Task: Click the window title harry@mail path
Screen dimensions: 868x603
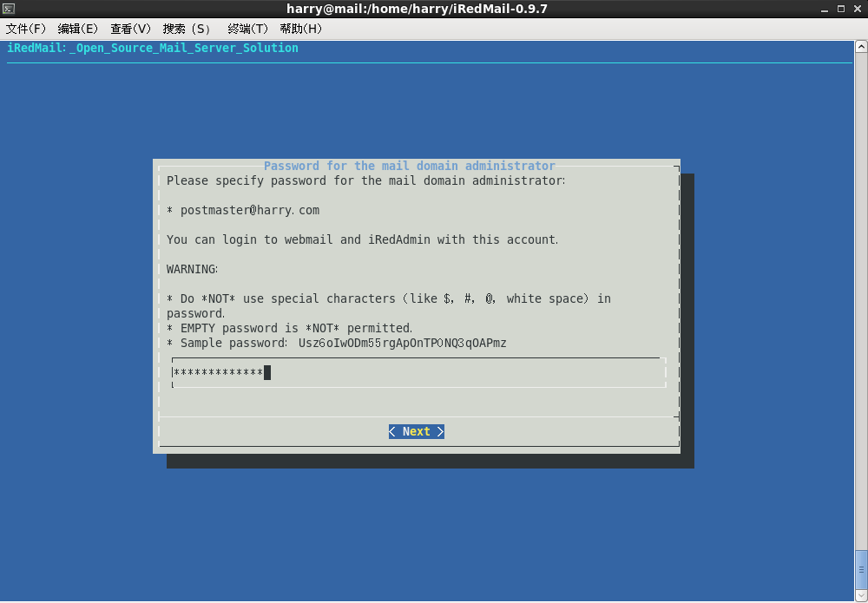Action: point(417,9)
